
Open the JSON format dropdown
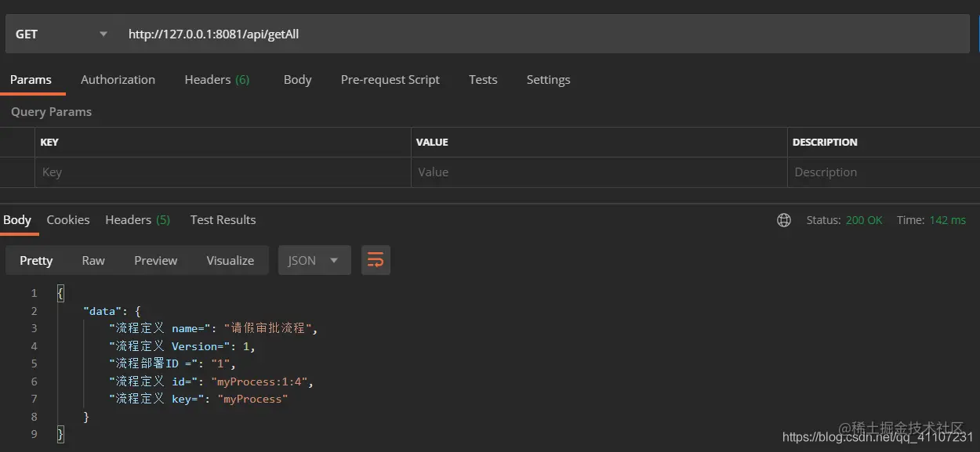[x=314, y=260]
